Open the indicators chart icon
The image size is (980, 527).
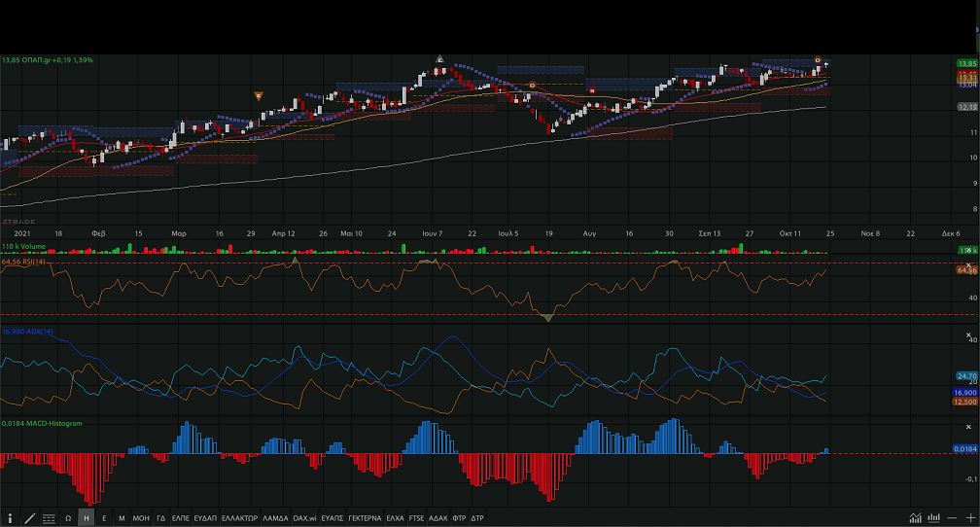click(915, 518)
